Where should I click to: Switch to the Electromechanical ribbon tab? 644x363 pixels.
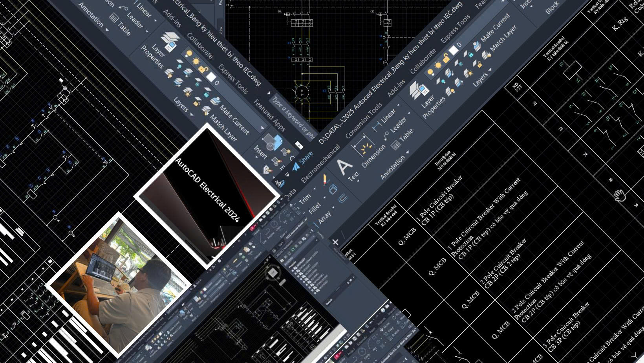(320, 165)
